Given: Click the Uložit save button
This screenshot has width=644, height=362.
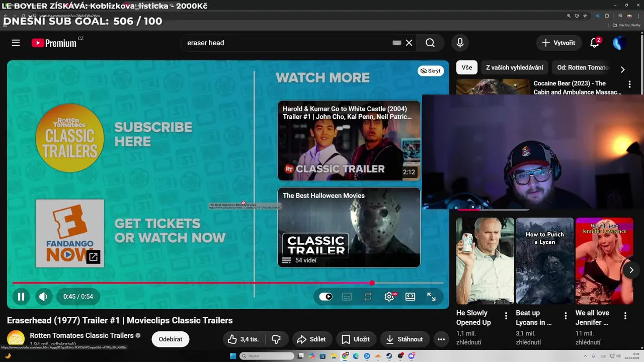Looking at the screenshot, I should click(356, 339).
